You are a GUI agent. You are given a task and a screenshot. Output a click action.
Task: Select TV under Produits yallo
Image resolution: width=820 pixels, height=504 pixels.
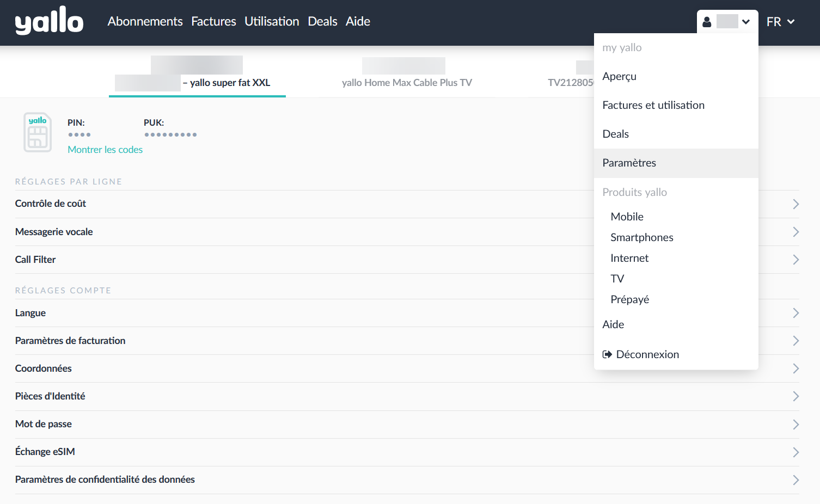click(617, 279)
